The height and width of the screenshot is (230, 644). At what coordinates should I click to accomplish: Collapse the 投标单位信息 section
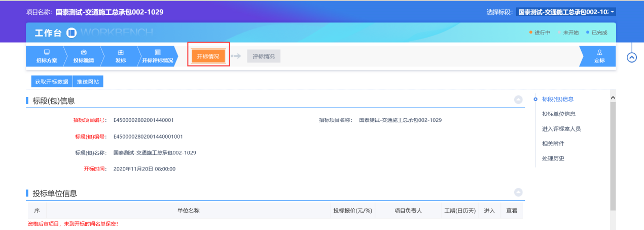click(x=518, y=192)
